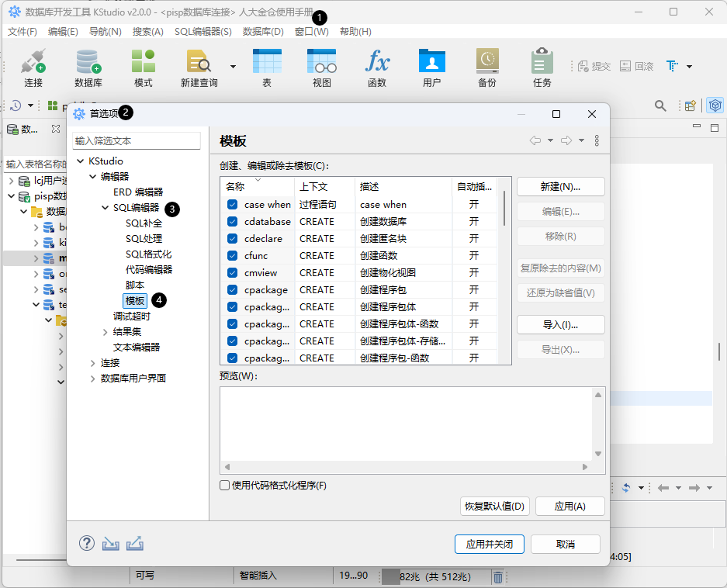
Task: Collapse the SQL编辑器 tree node
Action: [x=106, y=208]
